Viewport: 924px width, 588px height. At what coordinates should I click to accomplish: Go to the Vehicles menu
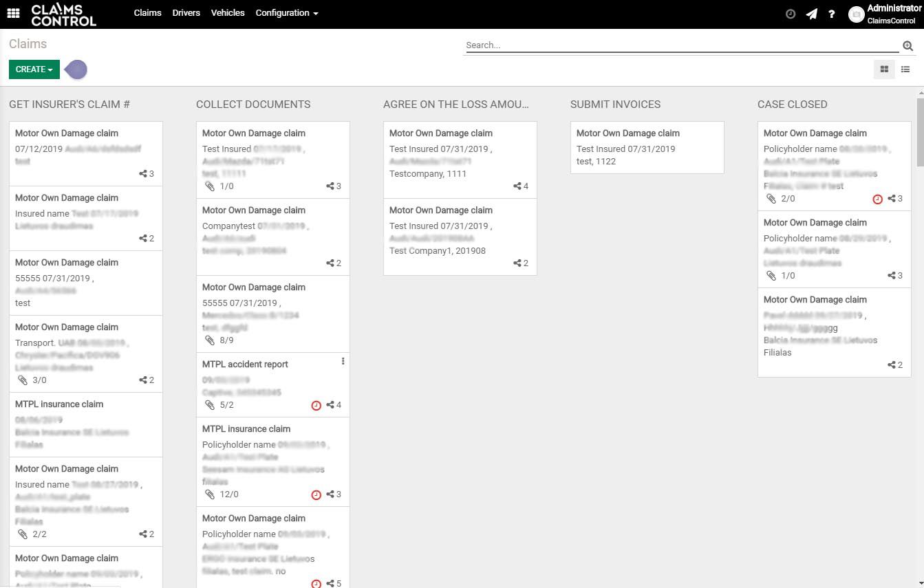[x=228, y=13]
